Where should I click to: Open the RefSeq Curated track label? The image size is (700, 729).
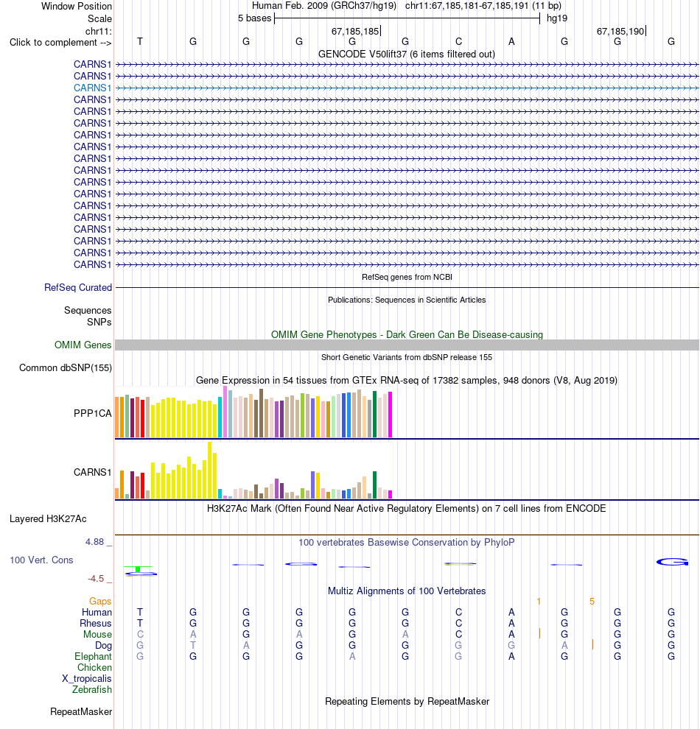point(78,287)
